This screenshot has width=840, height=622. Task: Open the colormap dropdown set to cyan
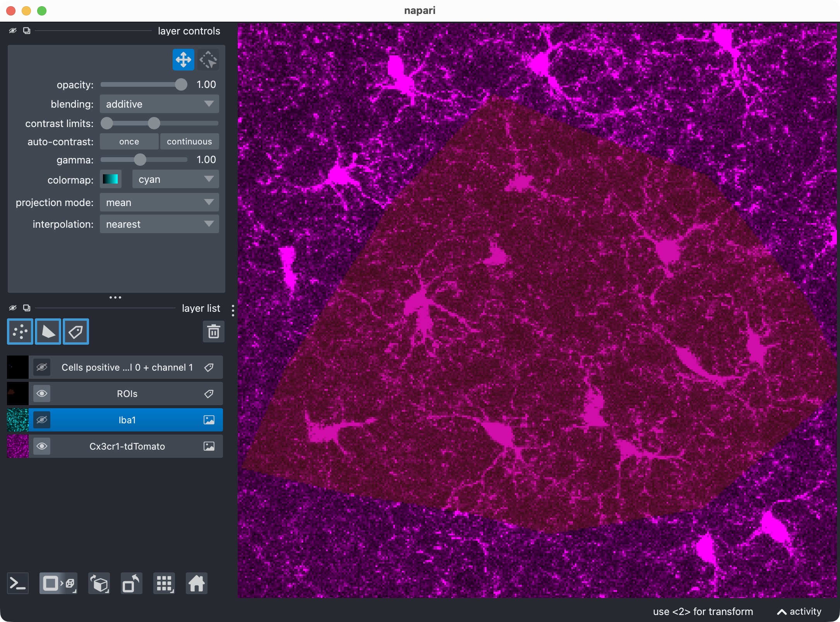(x=176, y=179)
